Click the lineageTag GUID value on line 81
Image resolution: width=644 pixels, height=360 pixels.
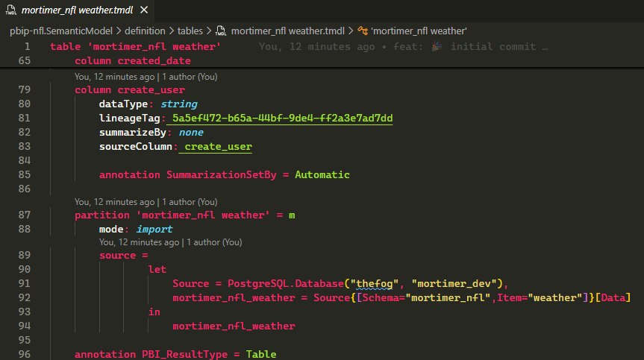[282, 119]
